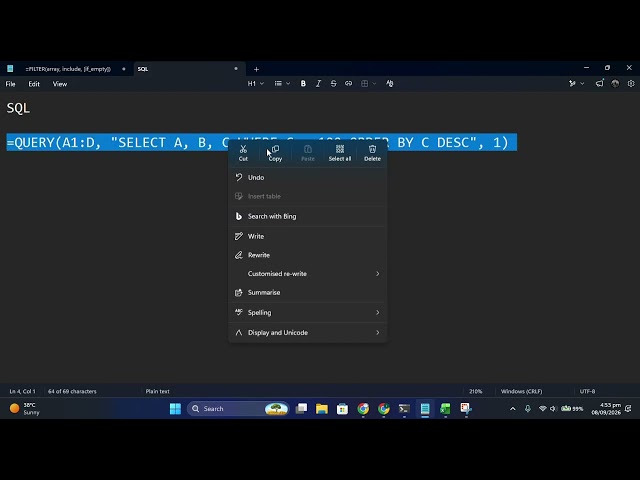Image resolution: width=640 pixels, height=480 pixels.
Task: Click the volume speaker tray icon
Action: pyautogui.click(x=553, y=409)
